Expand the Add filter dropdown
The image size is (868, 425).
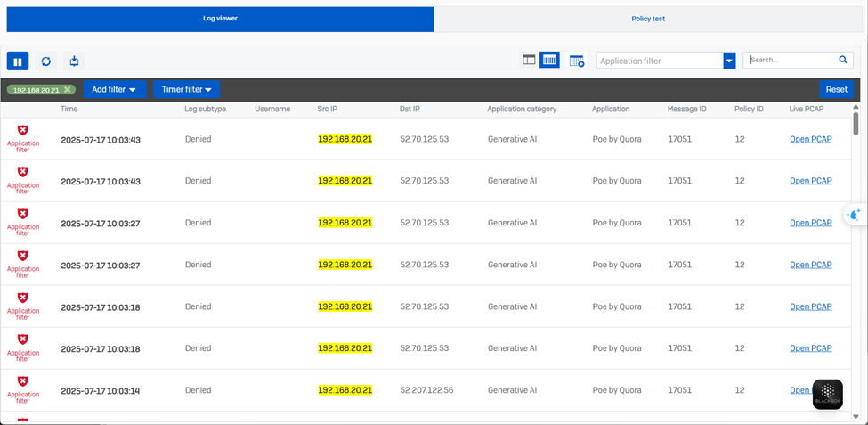[x=115, y=89]
